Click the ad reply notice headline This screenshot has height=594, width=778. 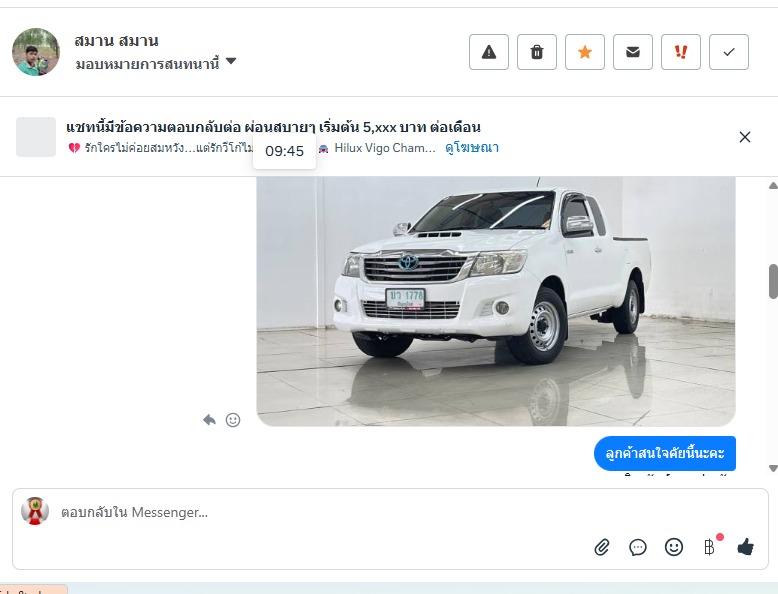click(x=273, y=127)
